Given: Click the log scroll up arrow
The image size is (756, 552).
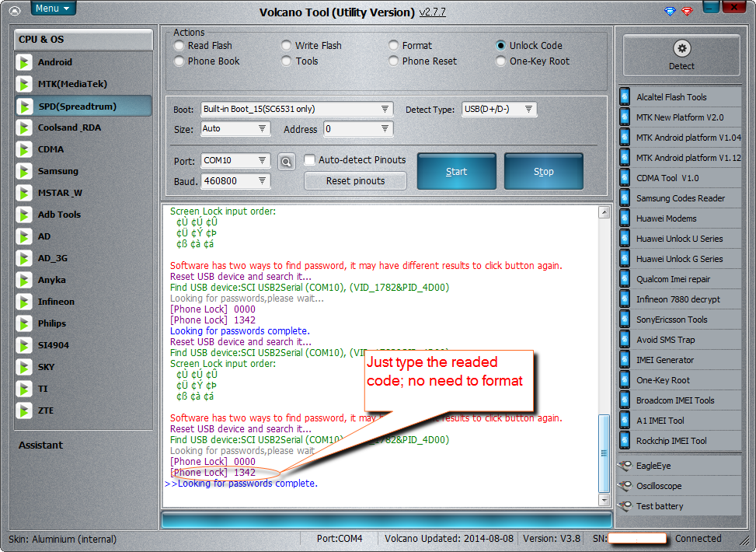Looking at the screenshot, I should [604, 212].
